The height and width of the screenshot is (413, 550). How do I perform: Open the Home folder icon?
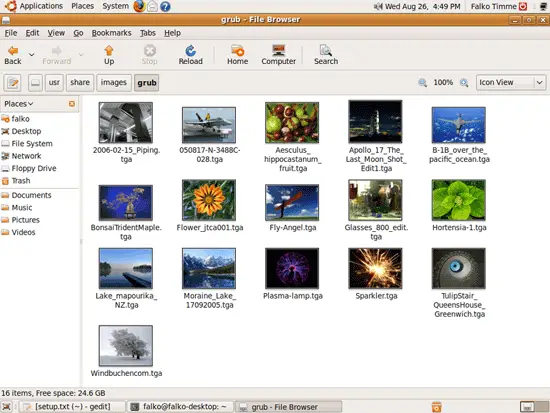(237, 55)
